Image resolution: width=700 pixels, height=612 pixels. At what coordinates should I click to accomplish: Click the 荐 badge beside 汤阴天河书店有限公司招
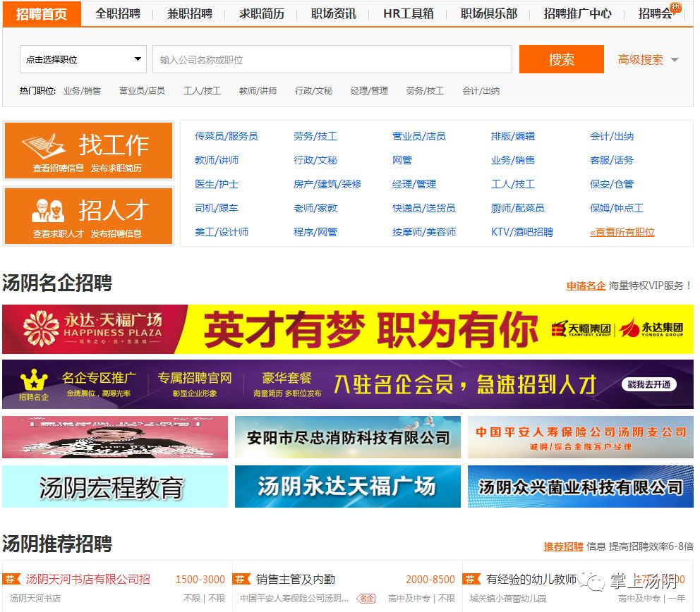(11, 579)
